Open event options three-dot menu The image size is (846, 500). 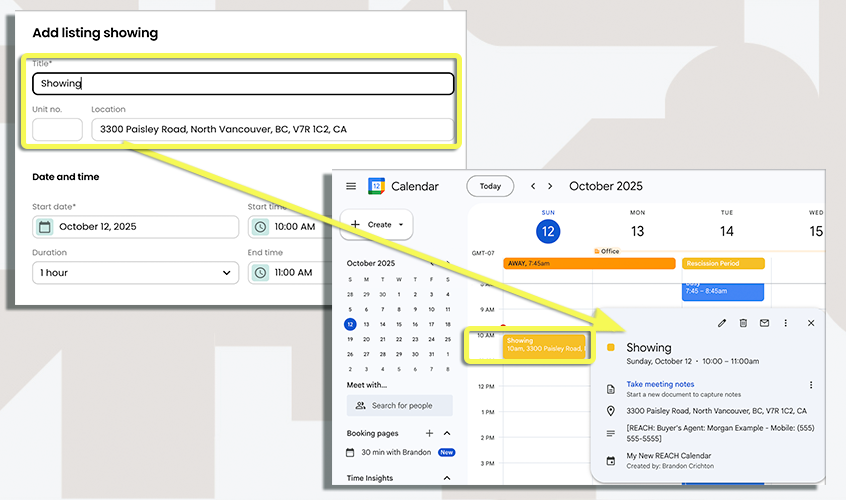pyautogui.click(x=786, y=323)
